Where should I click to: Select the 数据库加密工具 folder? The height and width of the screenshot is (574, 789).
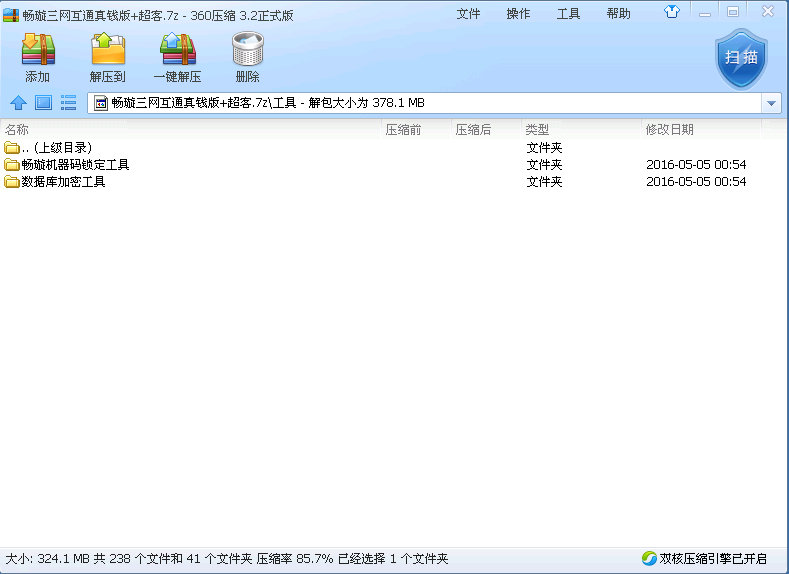(63, 182)
